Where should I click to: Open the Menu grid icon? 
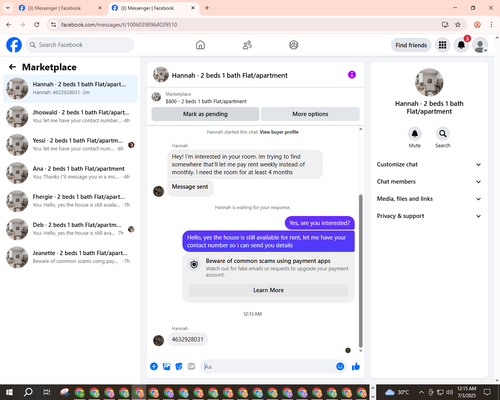[442, 45]
